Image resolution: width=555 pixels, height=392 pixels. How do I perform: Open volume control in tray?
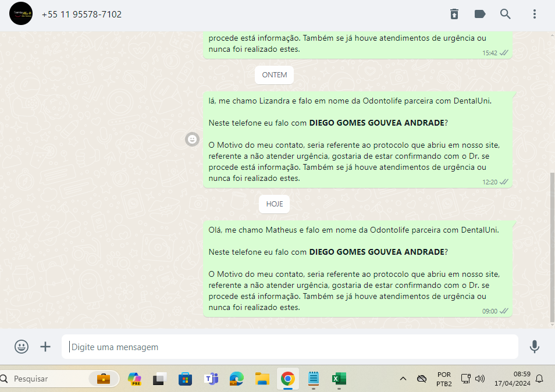[480, 379]
